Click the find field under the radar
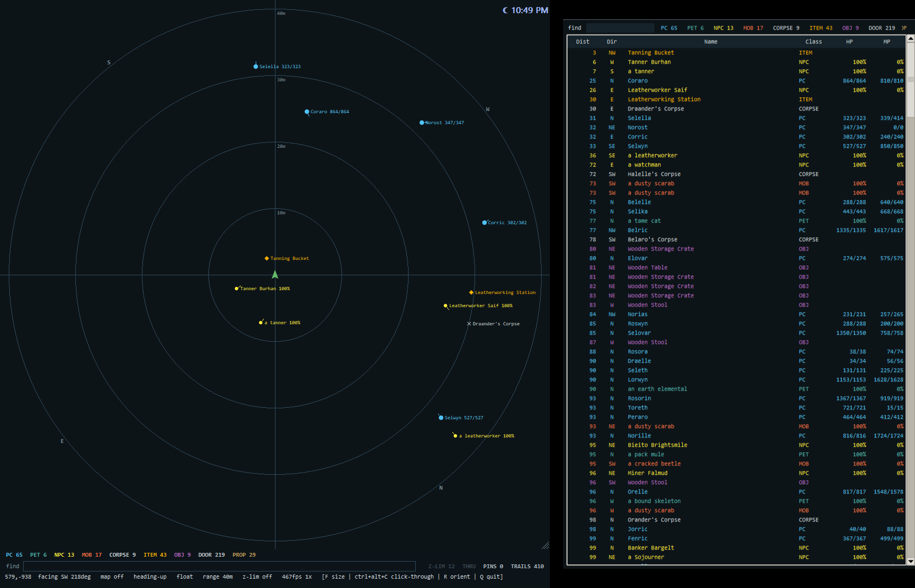The image size is (915, 588). click(x=219, y=566)
